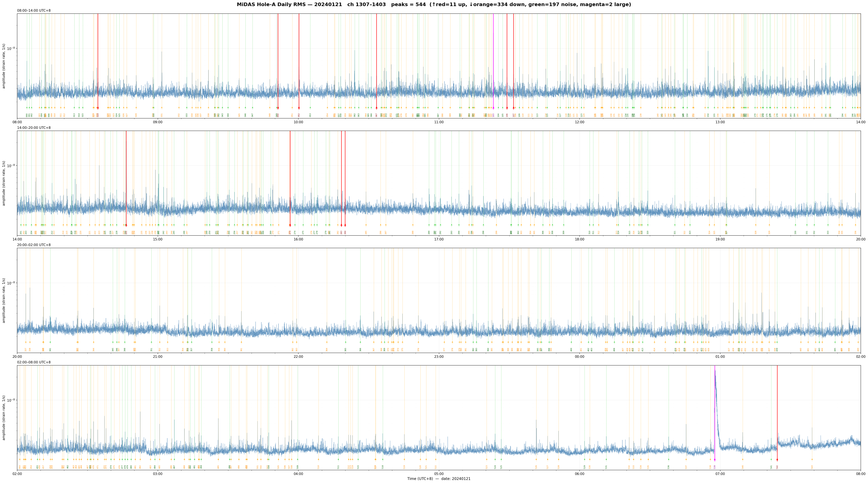Select the green noise marker labeled 541

point(771,459)
